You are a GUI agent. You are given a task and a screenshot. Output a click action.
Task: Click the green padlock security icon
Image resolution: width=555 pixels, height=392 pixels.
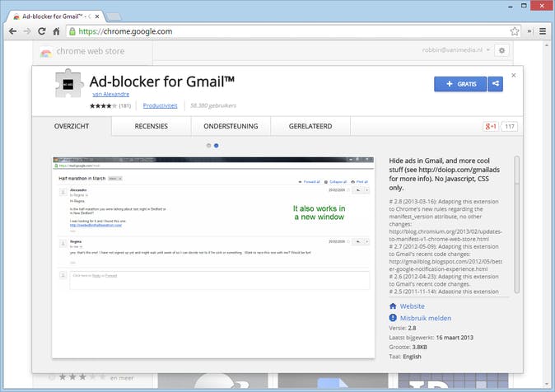tap(72, 31)
